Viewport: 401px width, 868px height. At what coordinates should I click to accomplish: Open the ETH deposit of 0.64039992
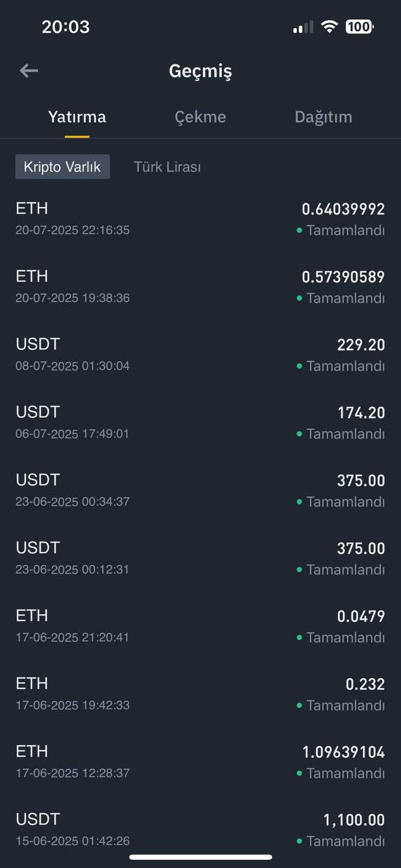[200, 218]
